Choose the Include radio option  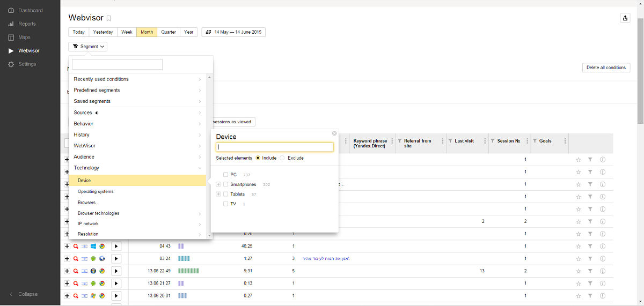[258, 158]
